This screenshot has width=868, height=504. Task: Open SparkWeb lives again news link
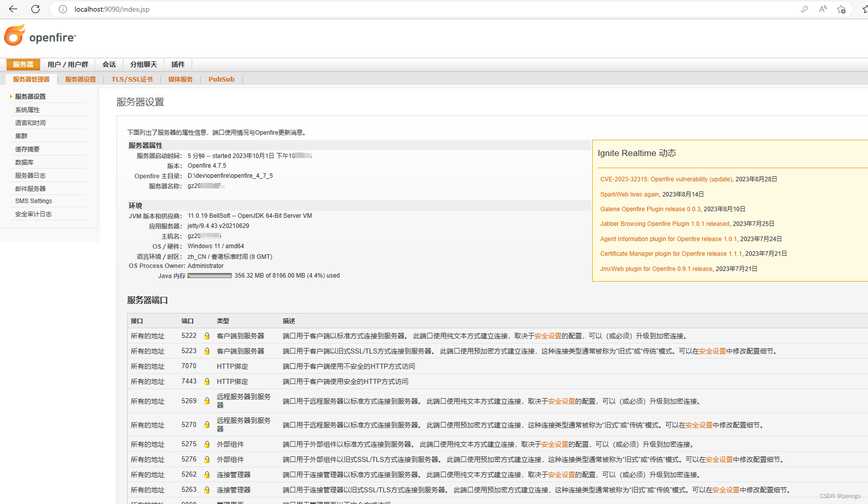pos(630,195)
